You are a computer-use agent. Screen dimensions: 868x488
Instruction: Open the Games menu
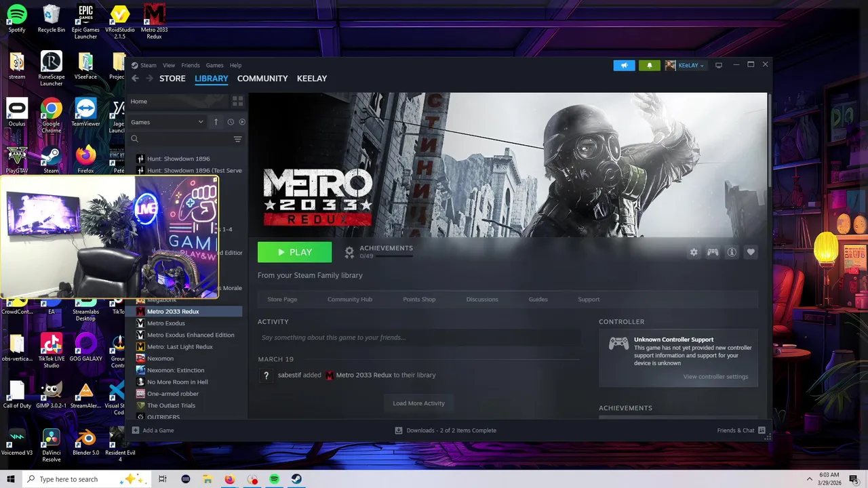coord(214,65)
